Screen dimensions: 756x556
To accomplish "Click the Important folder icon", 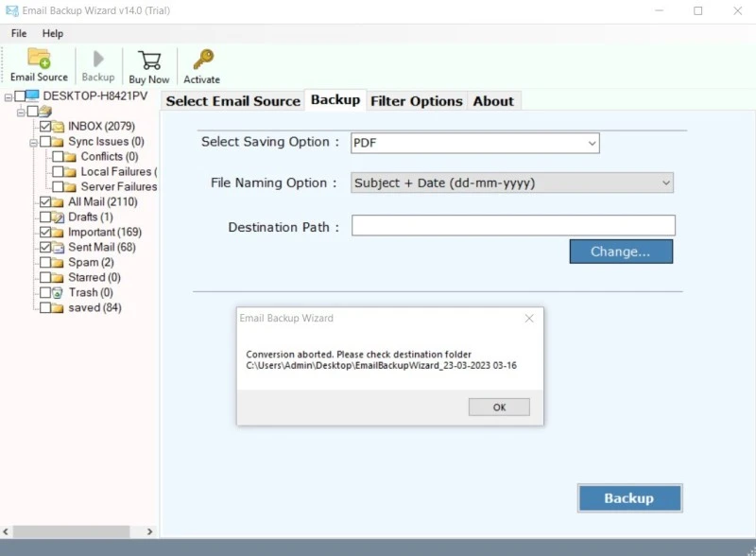I will click(x=58, y=233).
